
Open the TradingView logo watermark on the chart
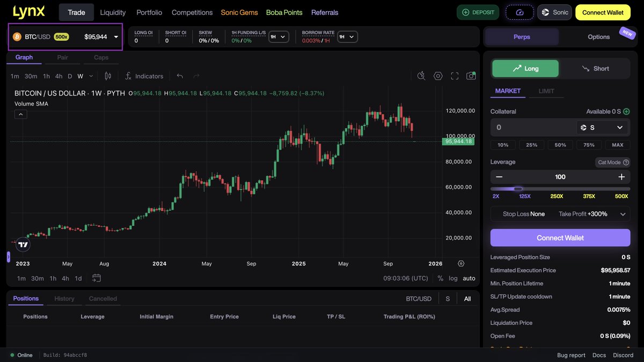(x=23, y=244)
